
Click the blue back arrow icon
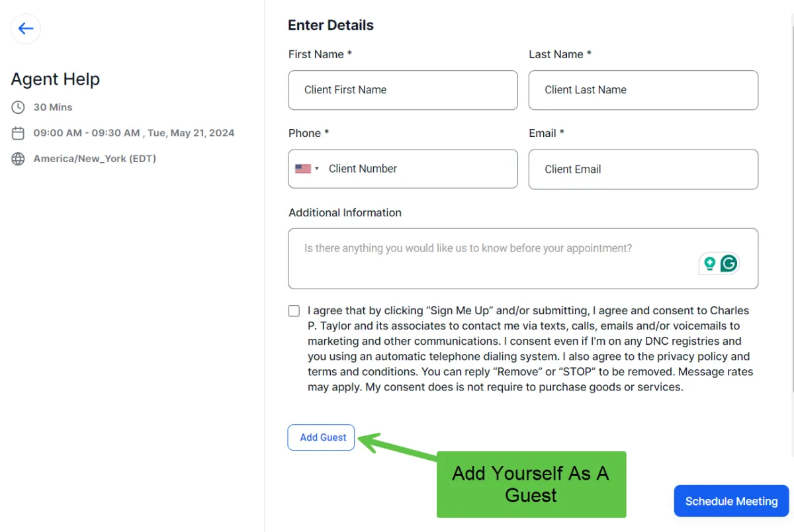(x=26, y=28)
